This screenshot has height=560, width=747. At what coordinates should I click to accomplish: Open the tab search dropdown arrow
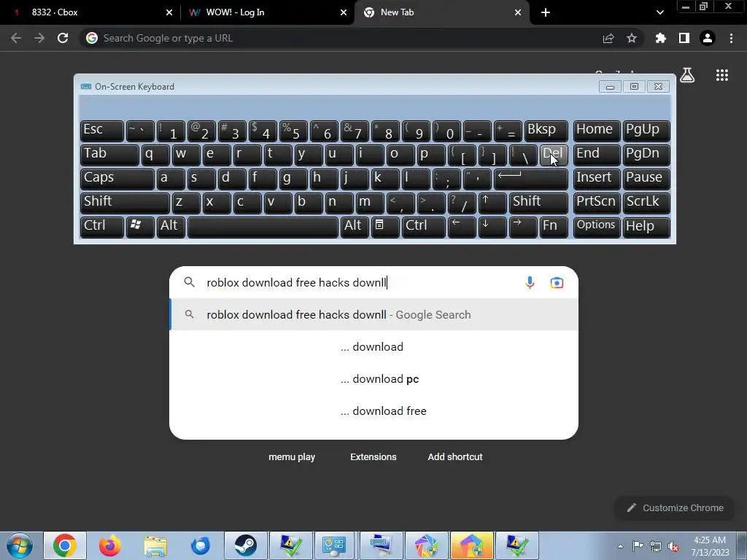pos(659,12)
